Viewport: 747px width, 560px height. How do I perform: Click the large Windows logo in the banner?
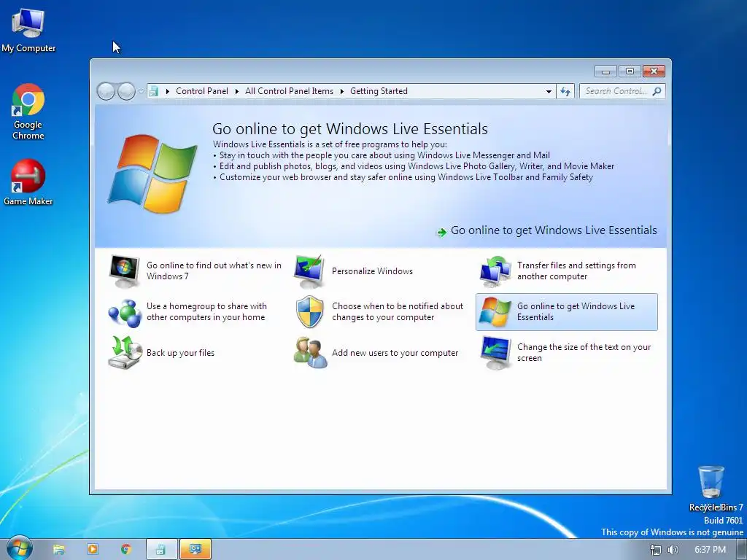(x=152, y=174)
